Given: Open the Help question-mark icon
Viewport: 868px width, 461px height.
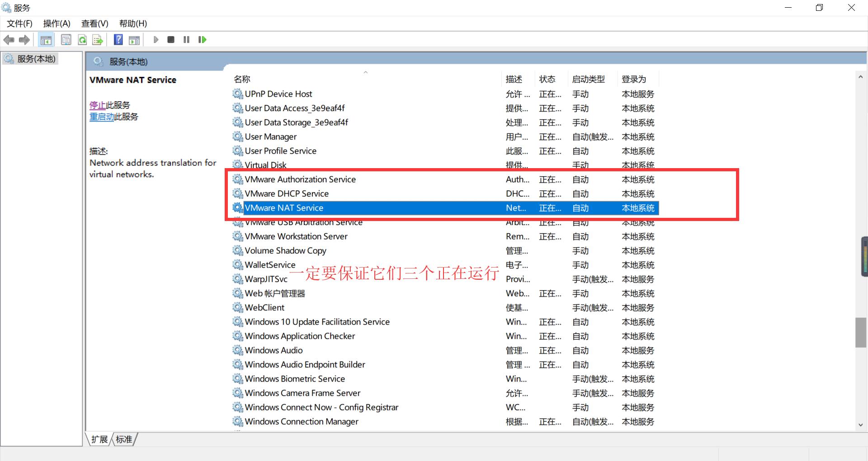Looking at the screenshot, I should pyautogui.click(x=118, y=40).
